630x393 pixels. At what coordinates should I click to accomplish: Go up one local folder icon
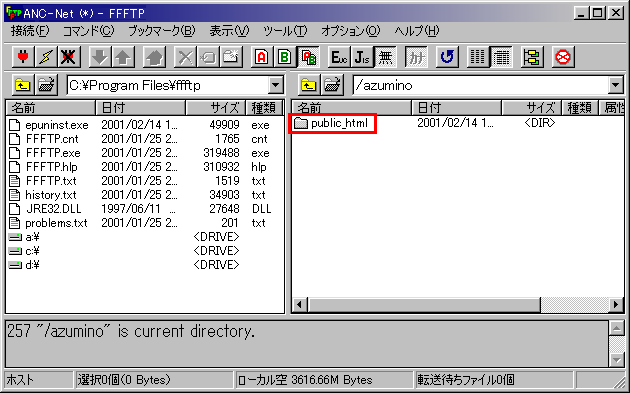click(23, 85)
